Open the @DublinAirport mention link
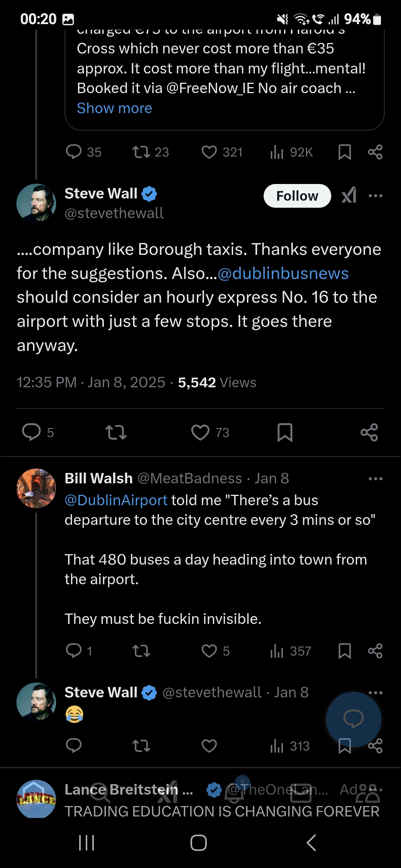This screenshot has width=401, height=868. click(x=116, y=500)
